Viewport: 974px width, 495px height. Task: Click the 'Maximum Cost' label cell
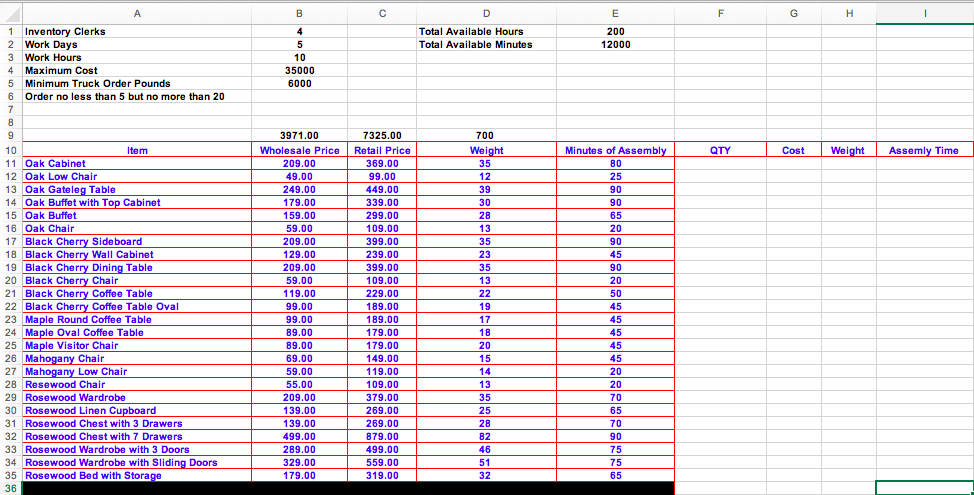point(137,71)
